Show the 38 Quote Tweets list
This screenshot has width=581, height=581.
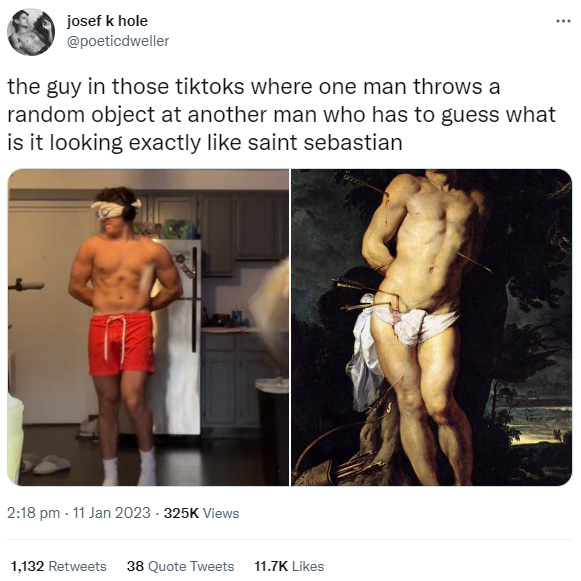pos(180,566)
